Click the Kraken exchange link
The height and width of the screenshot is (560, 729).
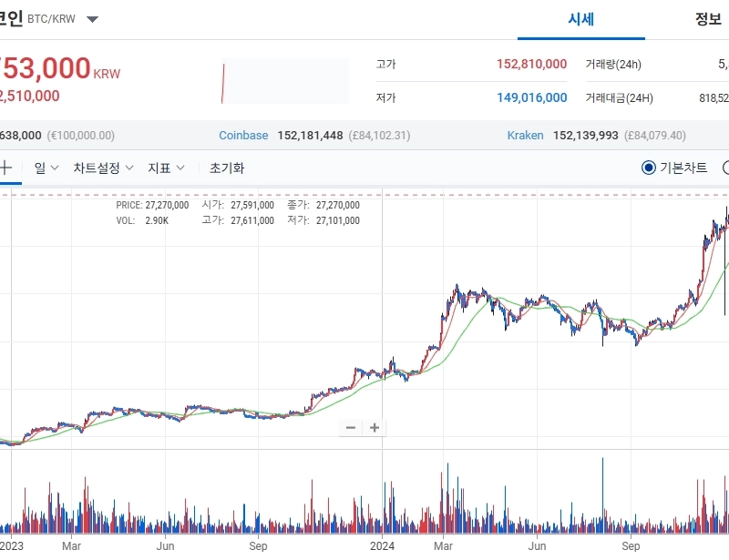click(x=525, y=135)
